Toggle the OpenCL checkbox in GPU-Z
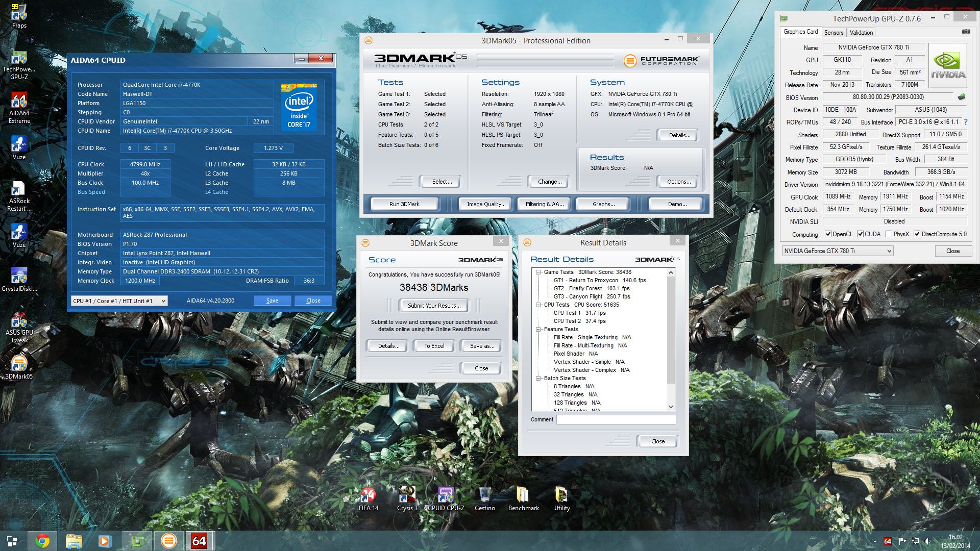 (x=828, y=234)
